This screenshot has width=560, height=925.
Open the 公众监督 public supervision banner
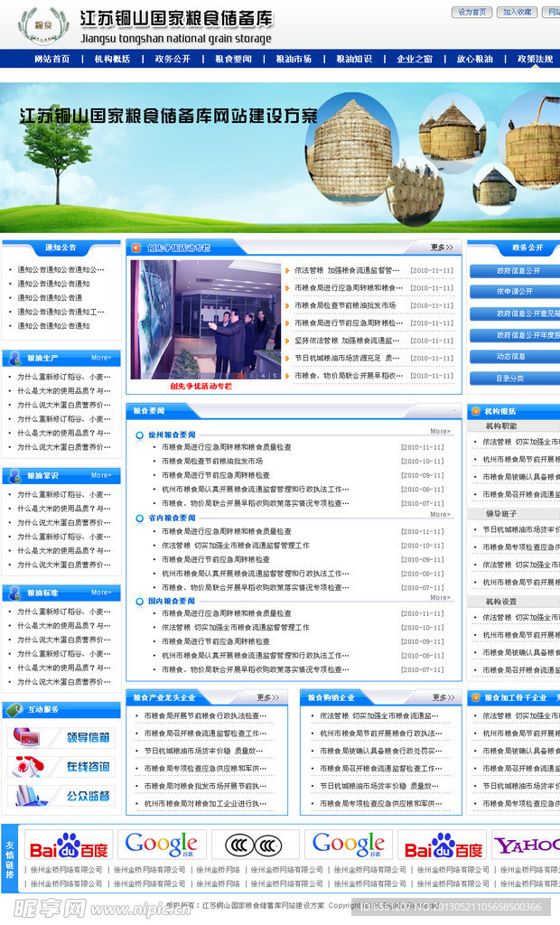point(61,796)
